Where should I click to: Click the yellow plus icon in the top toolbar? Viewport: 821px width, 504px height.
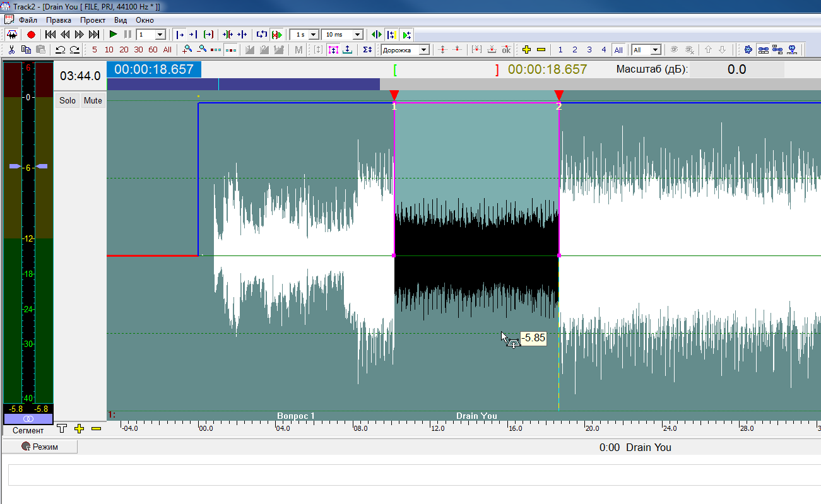(526, 50)
